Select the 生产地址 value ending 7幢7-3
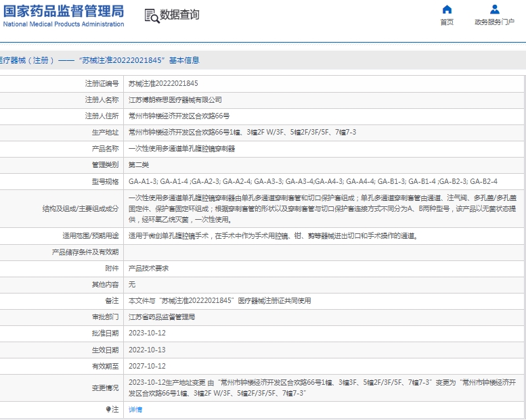526x420 pixels. 242,132
